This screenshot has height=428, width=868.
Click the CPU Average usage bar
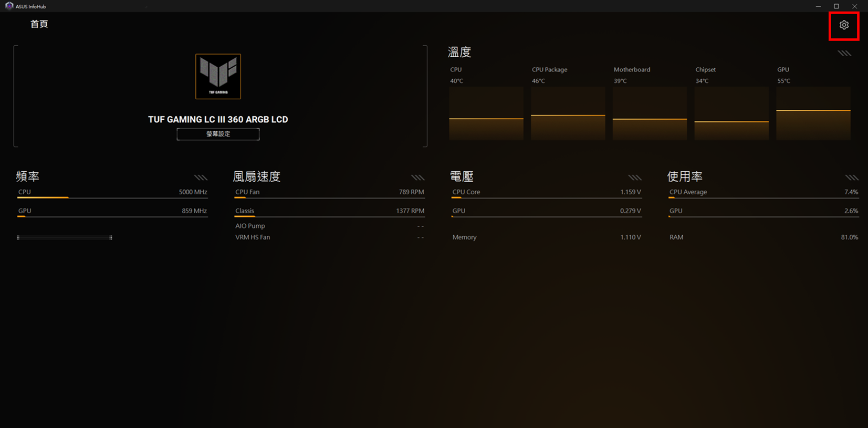pos(764,197)
